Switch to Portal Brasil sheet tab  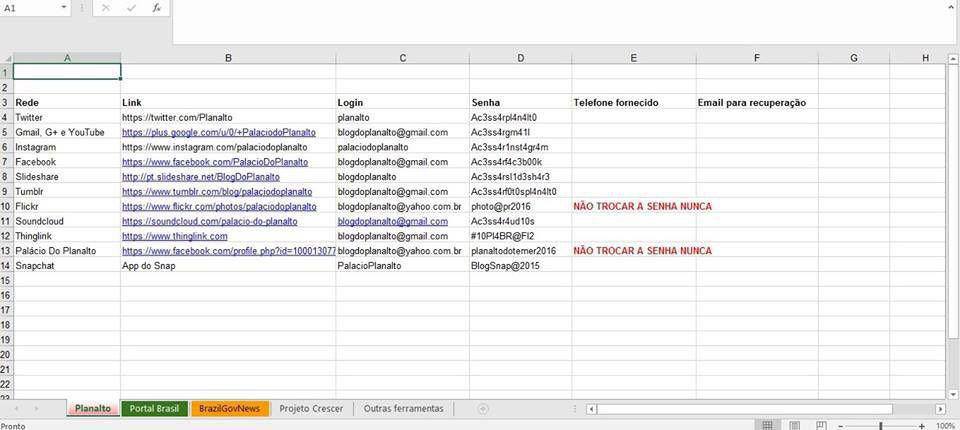click(x=154, y=409)
